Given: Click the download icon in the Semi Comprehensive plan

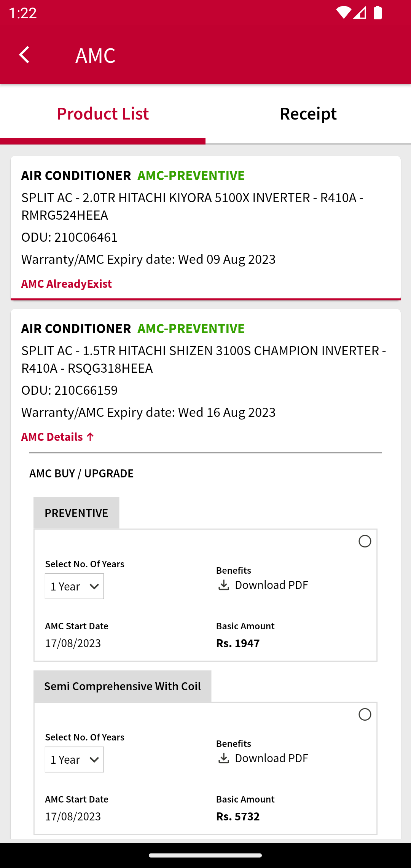Looking at the screenshot, I should pyautogui.click(x=224, y=758).
